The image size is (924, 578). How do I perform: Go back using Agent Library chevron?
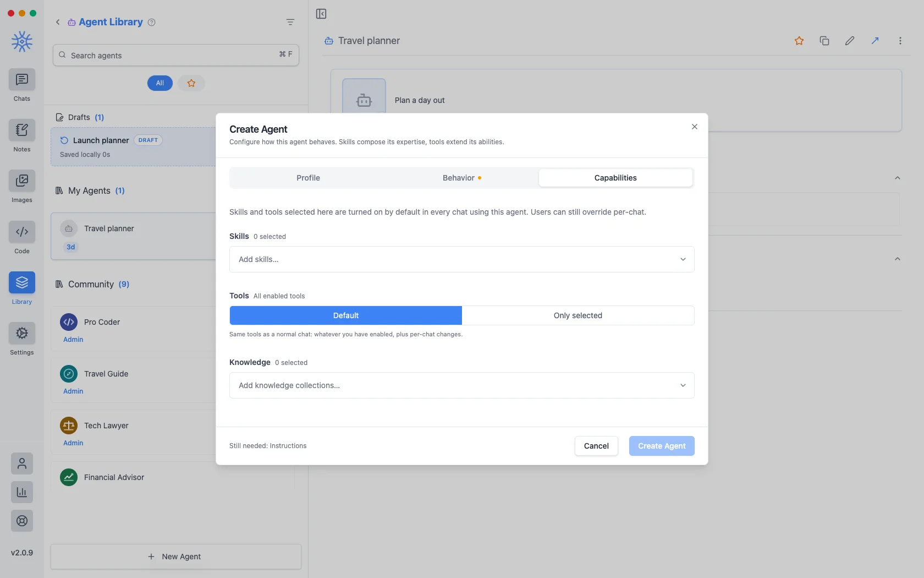tap(58, 22)
